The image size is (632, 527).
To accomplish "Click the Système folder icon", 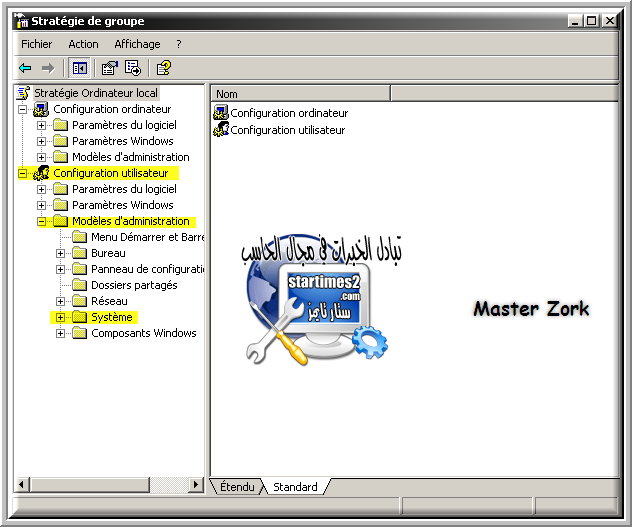I will tap(79, 317).
